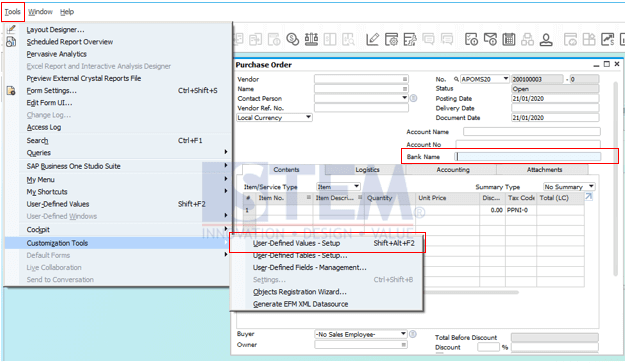Click the running-figure form toolbar icon

click(409, 39)
